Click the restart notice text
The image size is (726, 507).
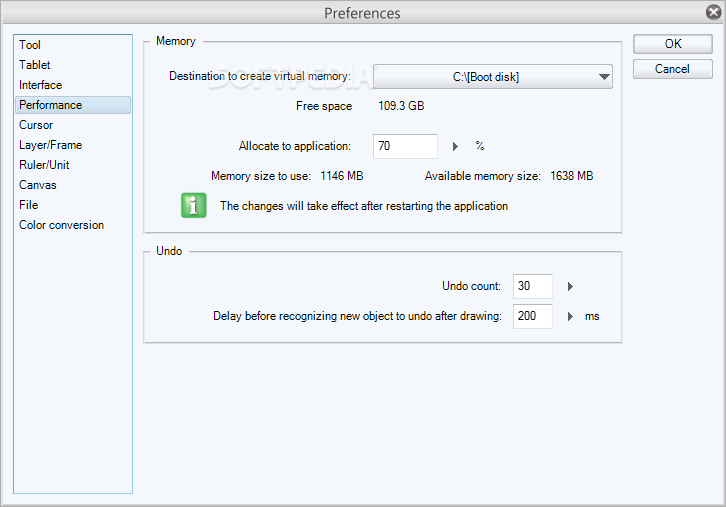[x=364, y=206]
